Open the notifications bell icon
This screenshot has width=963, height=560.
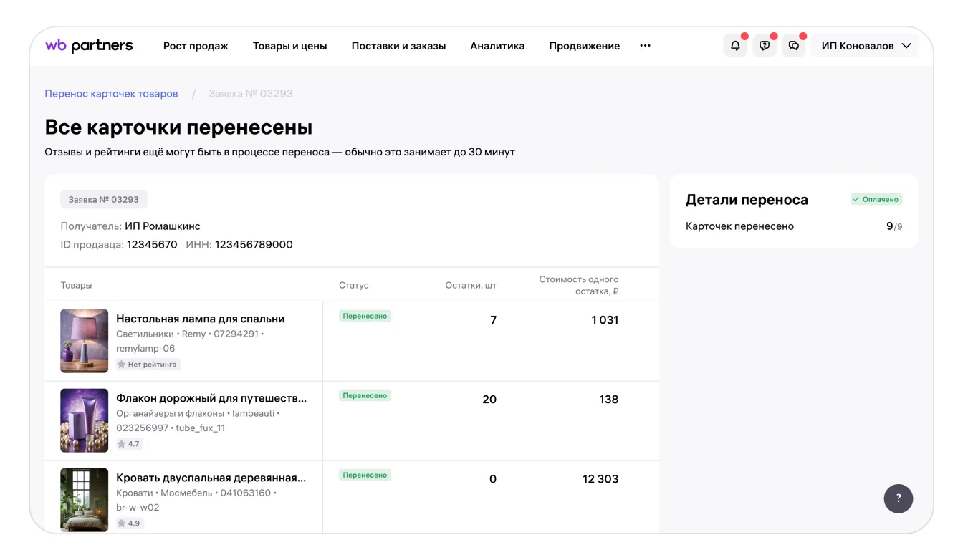click(x=735, y=46)
